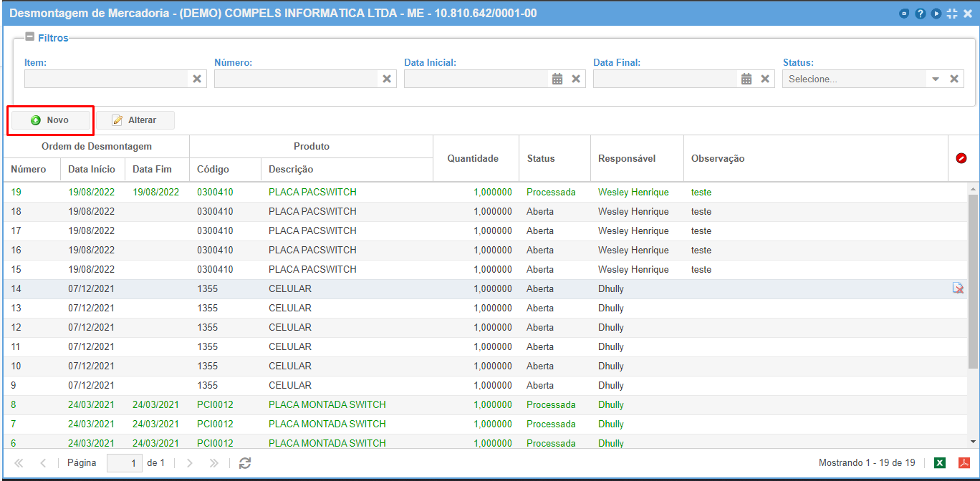Click the grid vertical scrollbar thumb
Viewport: 980px width, 481px height.
973,282
